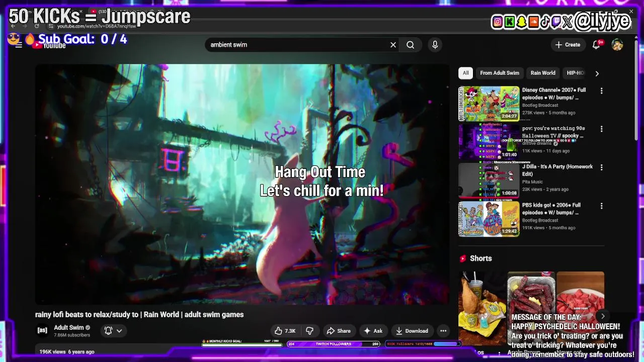Select the HIP-HO filter chip
Viewport: 644px width, 362px height.
[575, 73]
